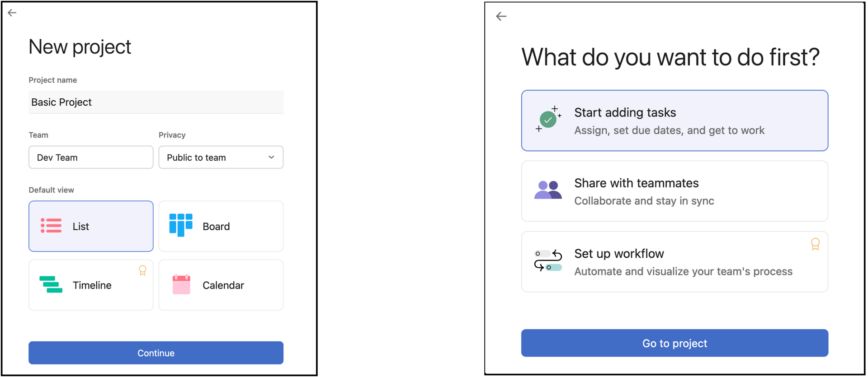868x377 pixels.
Task: Pick the Timeline default view option
Action: tap(91, 285)
